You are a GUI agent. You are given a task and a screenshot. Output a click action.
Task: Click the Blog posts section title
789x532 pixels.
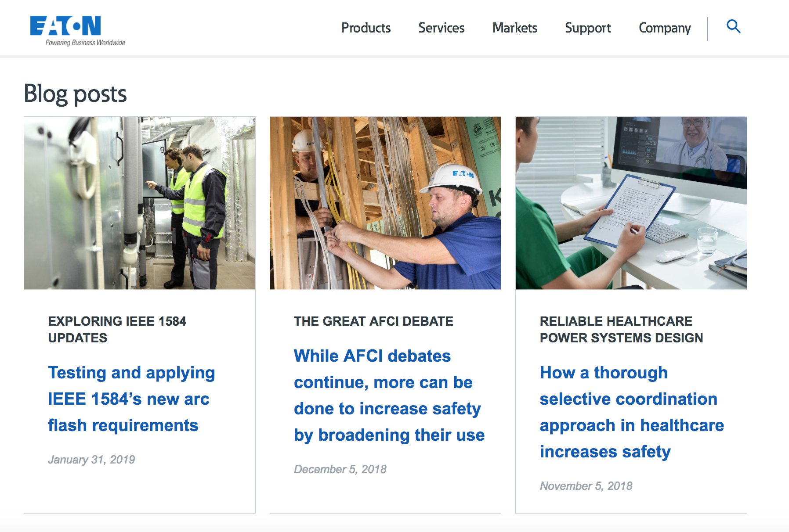[75, 94]
